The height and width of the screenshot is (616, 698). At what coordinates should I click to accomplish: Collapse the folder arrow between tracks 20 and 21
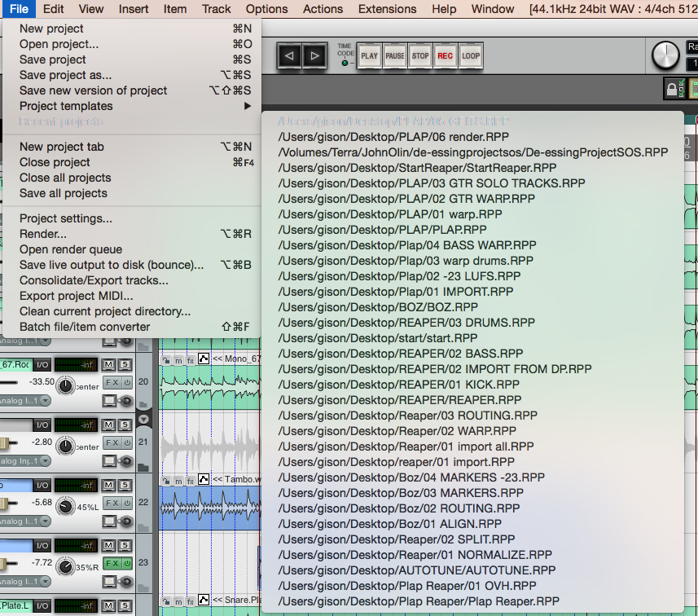[144, 419]
